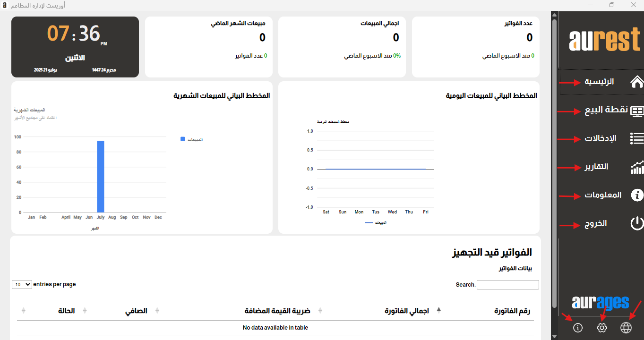Click the Information circle icon in sidebar menu
644x340 pixels.
(637, 195)
